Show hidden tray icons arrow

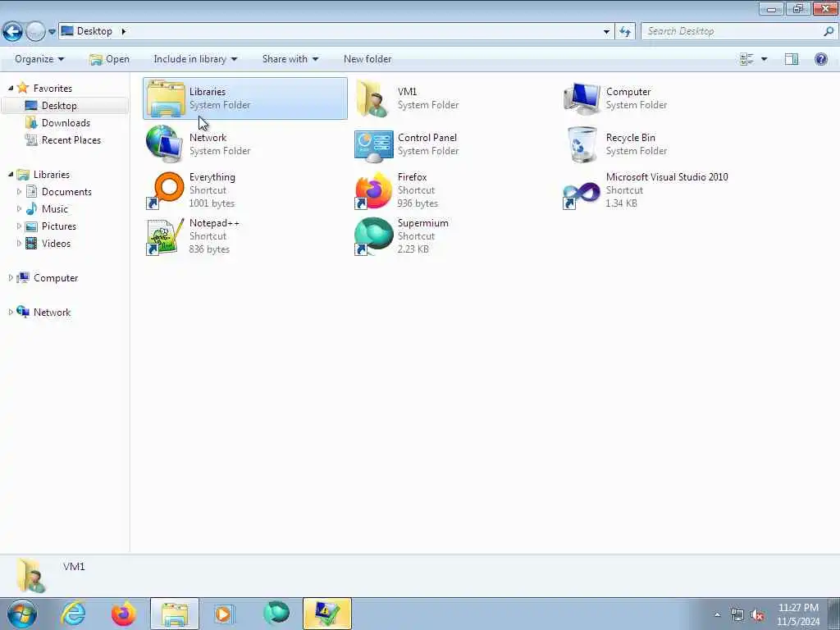coord(717,615)
